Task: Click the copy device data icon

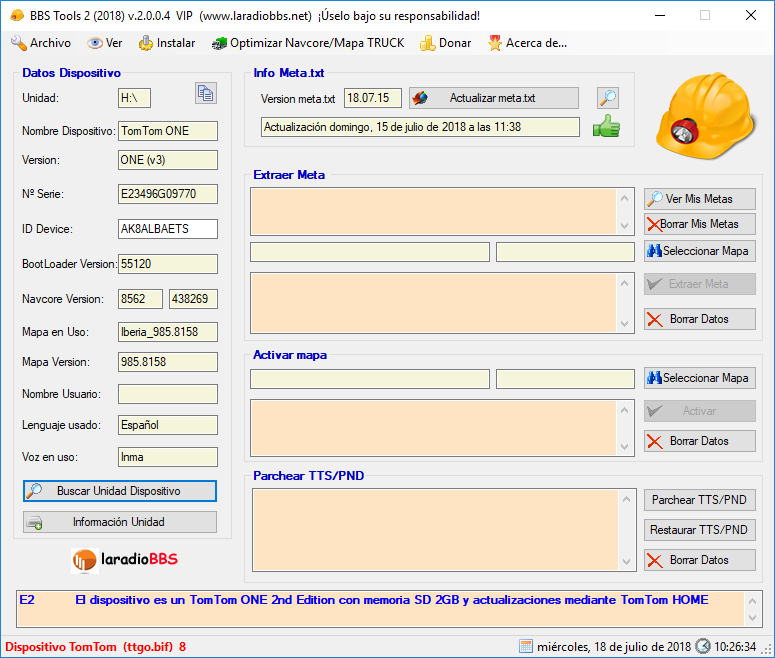Action: coord(206,93)
